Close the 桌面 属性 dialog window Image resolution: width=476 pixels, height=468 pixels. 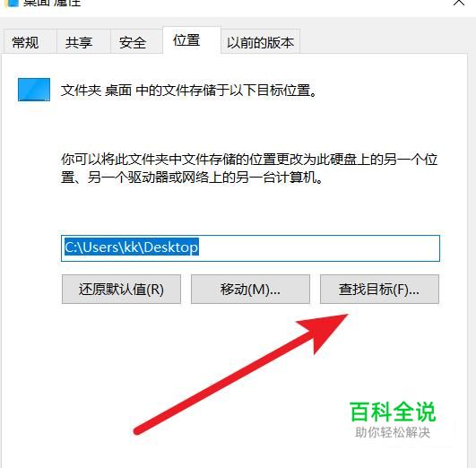[459, 3]
